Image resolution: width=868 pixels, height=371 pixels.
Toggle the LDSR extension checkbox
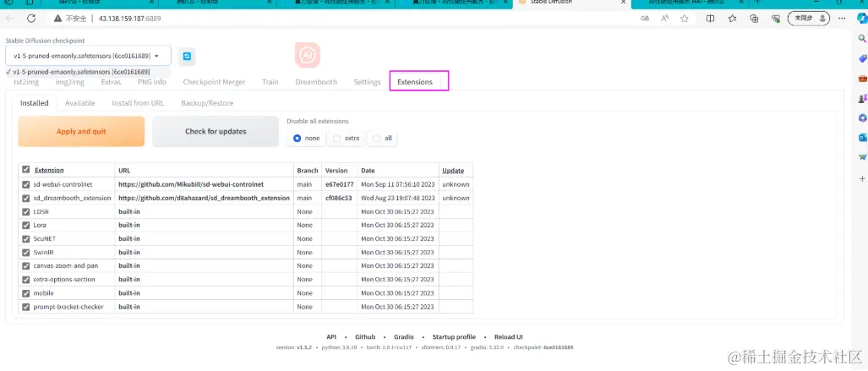(26, 211)
